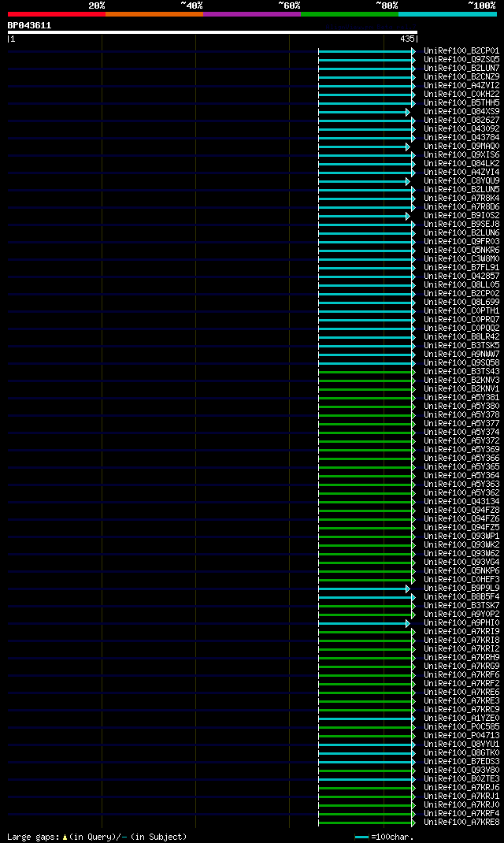Select hit label UniRef100_Q43134
This screenshot has height=843, width=504.
pos(461,502)
